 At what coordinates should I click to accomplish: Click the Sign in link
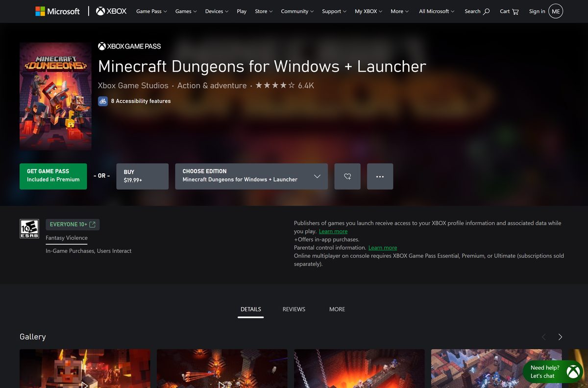[x=537, y=11]
